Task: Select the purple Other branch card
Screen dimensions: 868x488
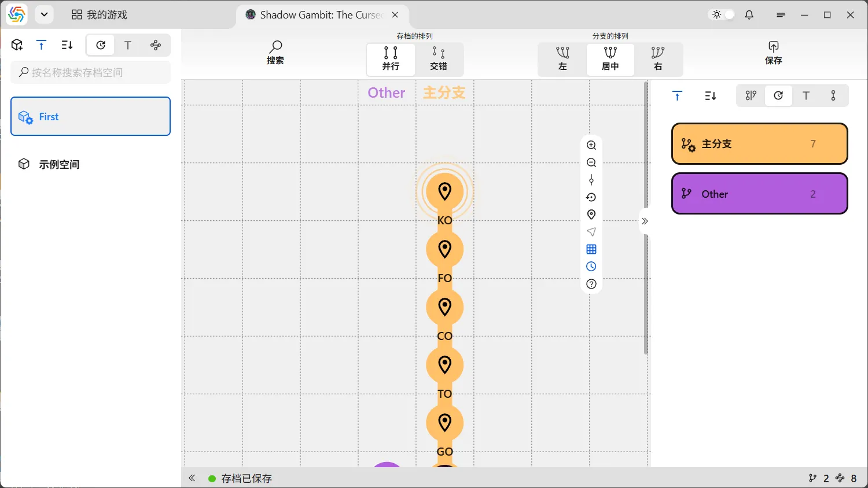Action: (759, 194)
